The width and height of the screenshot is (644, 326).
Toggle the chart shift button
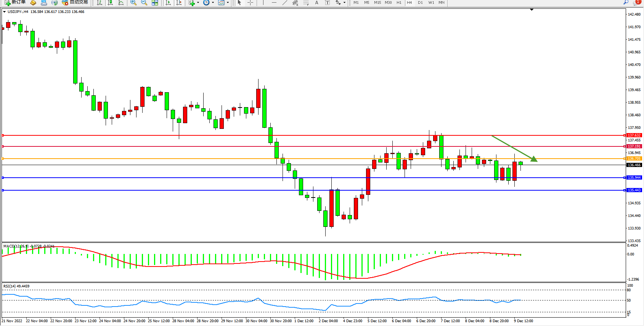(179, 3)
